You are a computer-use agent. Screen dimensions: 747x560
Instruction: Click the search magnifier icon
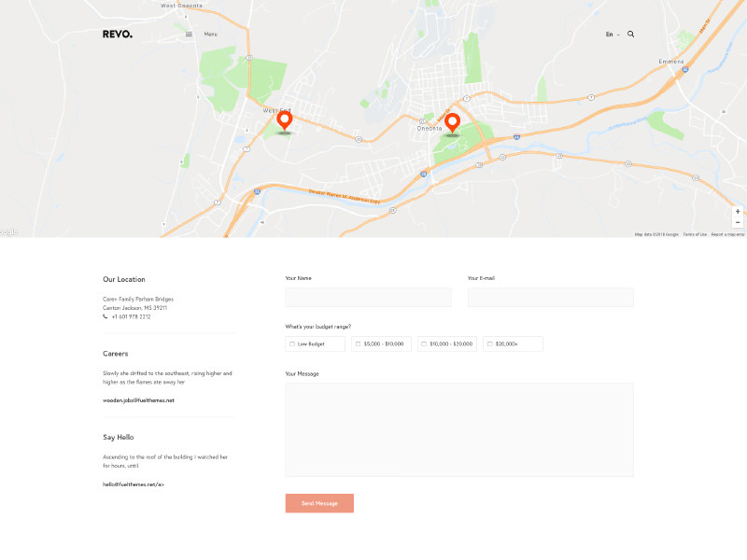point(630,34)
